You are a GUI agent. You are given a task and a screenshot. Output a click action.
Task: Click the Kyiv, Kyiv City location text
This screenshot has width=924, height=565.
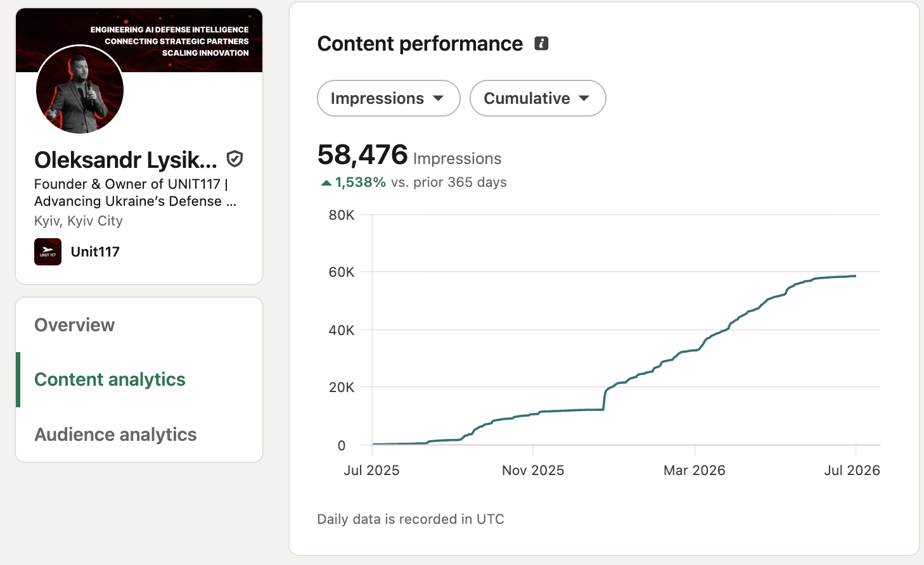tap(79, 221)
